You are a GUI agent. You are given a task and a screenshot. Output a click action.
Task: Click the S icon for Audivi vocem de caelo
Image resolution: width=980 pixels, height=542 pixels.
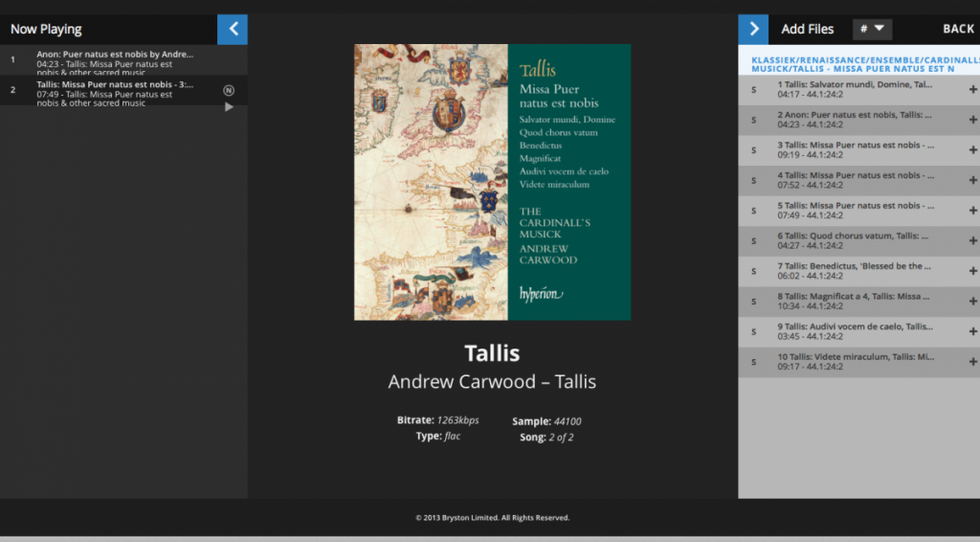(754, 331)
